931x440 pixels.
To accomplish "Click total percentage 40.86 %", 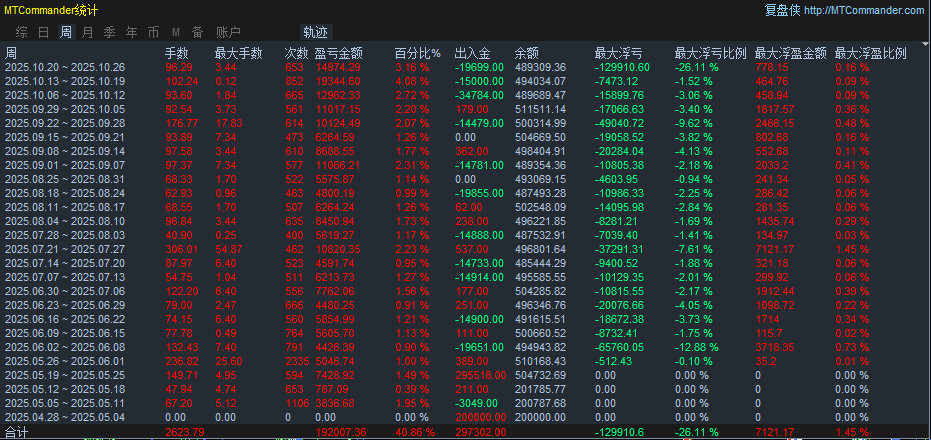I will pyautogui.click(x=415, y=432).
